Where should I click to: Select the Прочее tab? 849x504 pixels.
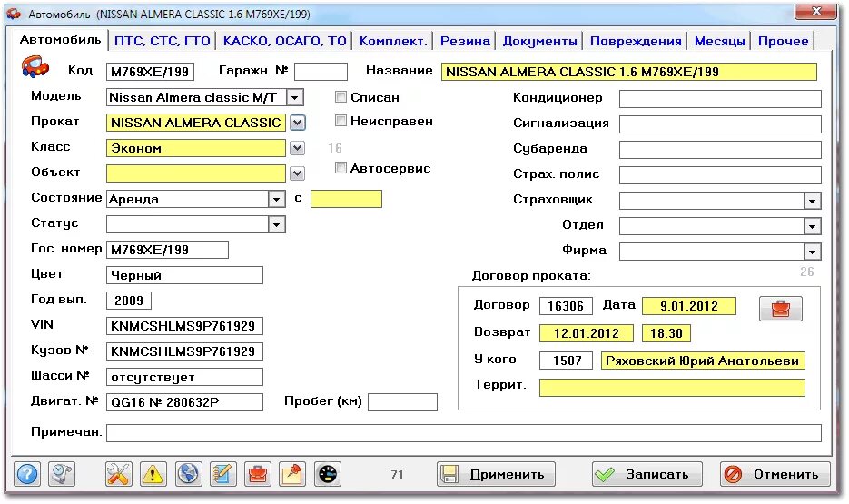click(x=783, y=41)
